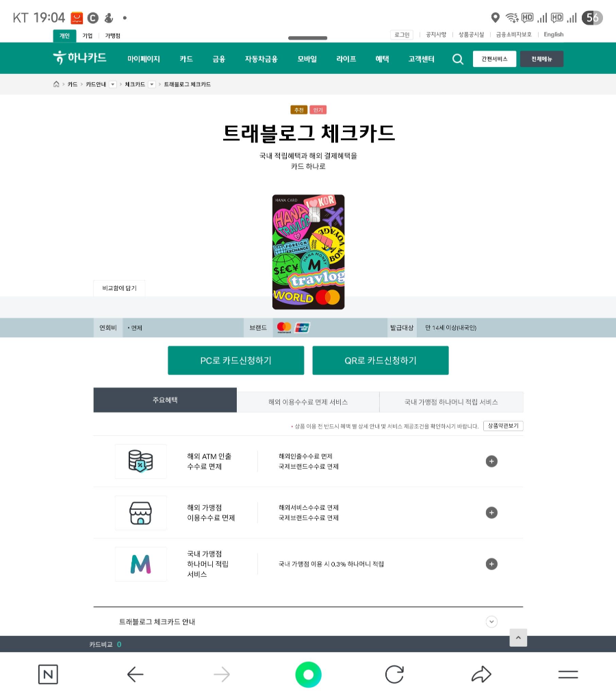Open the 카드 menu in navigation
616x696 pixels.
[x=186, y=59]
